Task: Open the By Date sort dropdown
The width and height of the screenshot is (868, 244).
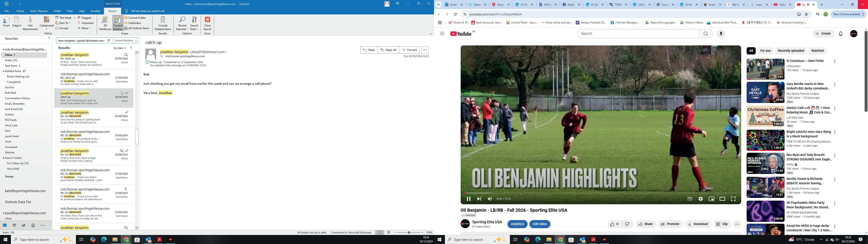Action: point(120,48)
